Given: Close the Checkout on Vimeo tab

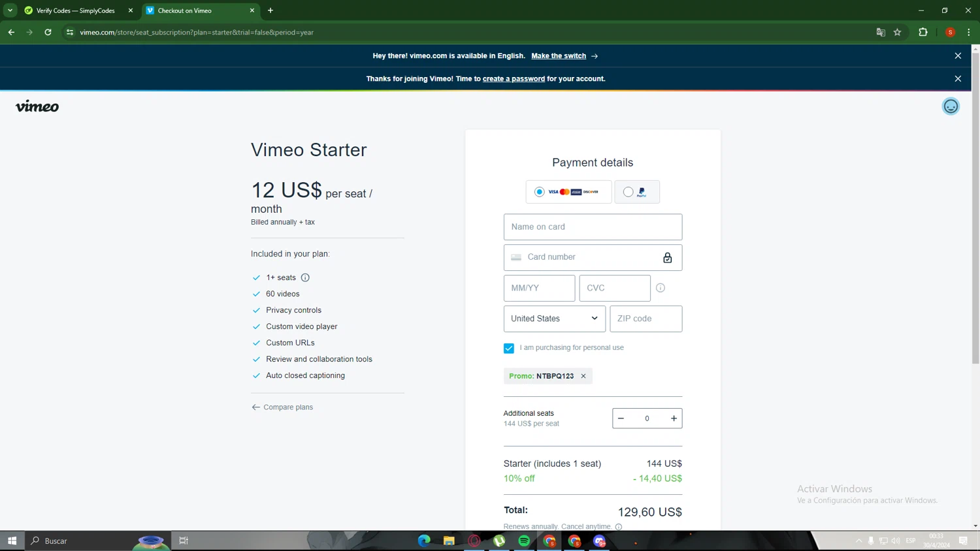Looking at the screenshot, I should (x=252, y=10).
